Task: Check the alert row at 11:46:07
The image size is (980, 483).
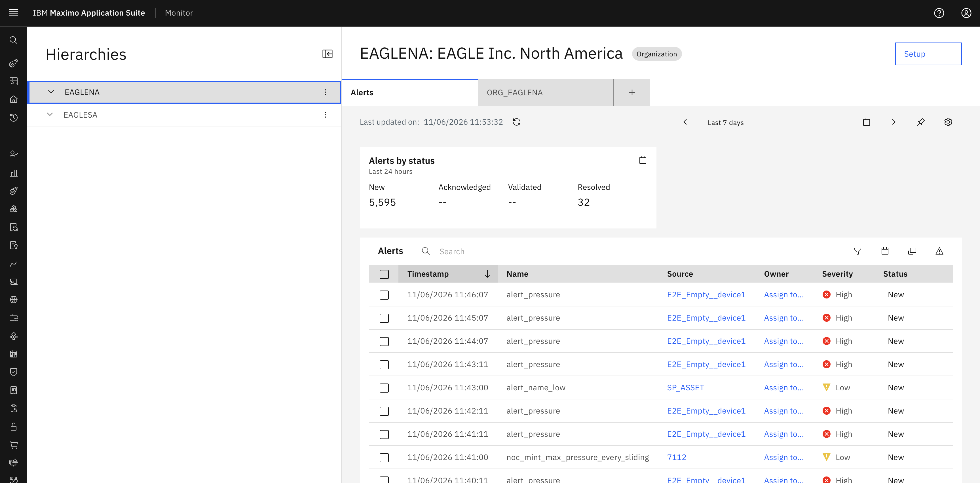Action: click(x=384, y=295)
